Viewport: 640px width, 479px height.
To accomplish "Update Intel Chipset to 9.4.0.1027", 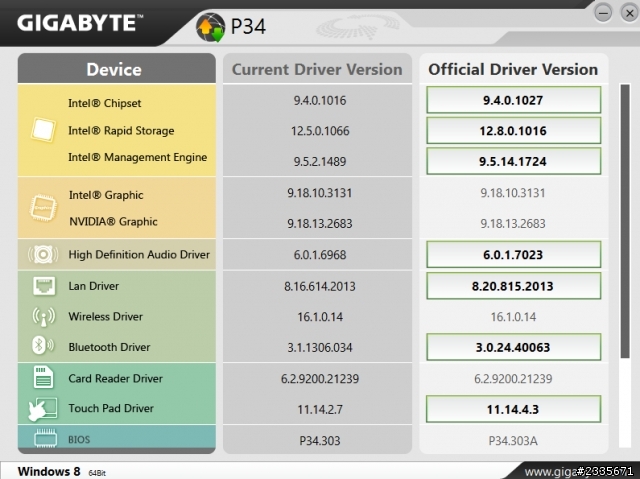I will pyautogui.click(x=513, y=100).
